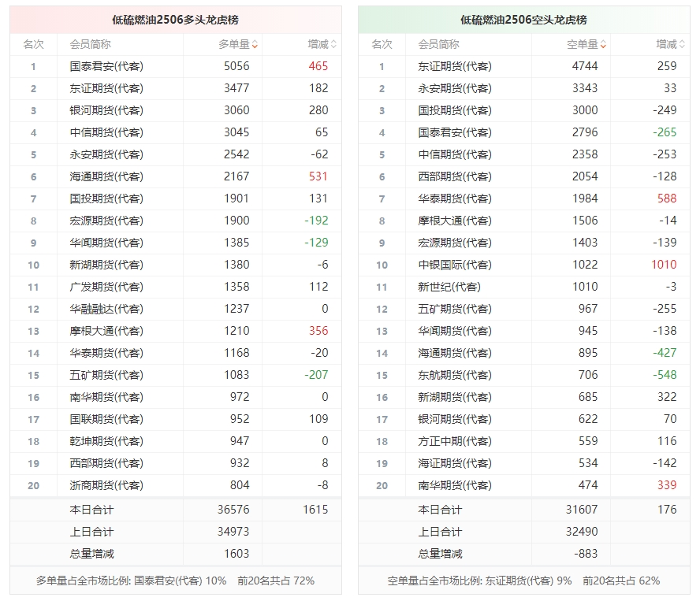Click 新世纪(代客) in short table

point(449,287)
